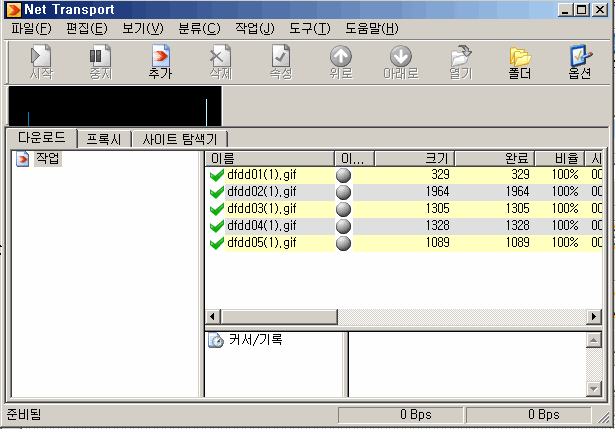Click the horizontal scrollbar left arrow

(213, 316)
